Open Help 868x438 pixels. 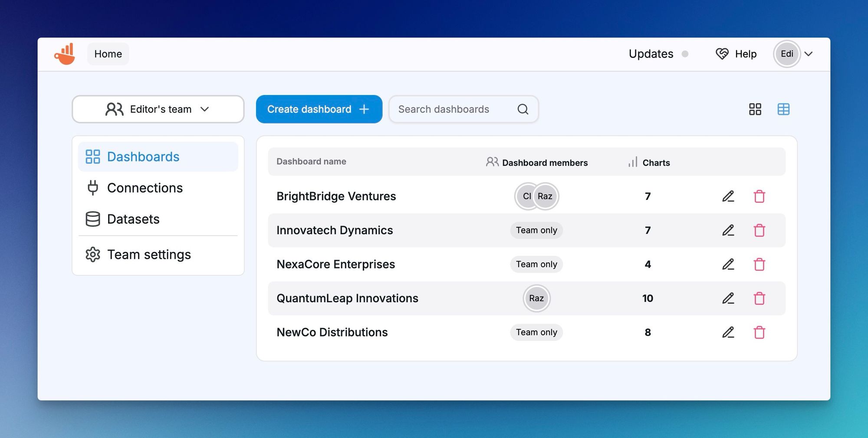pyautogui.click(x=745, y=54)
